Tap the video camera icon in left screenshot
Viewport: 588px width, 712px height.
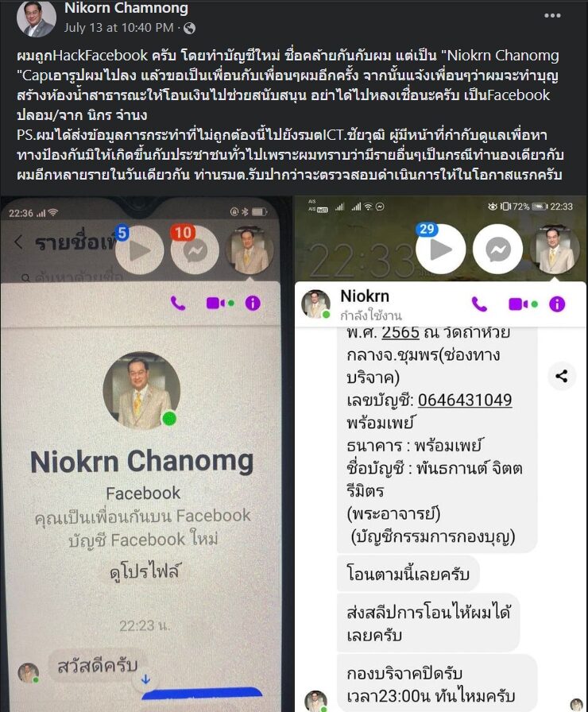click(220, 303)
